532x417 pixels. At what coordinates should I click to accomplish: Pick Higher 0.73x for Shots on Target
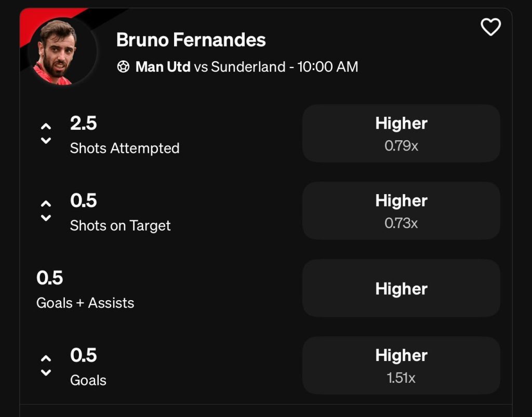tap(401, 211)
